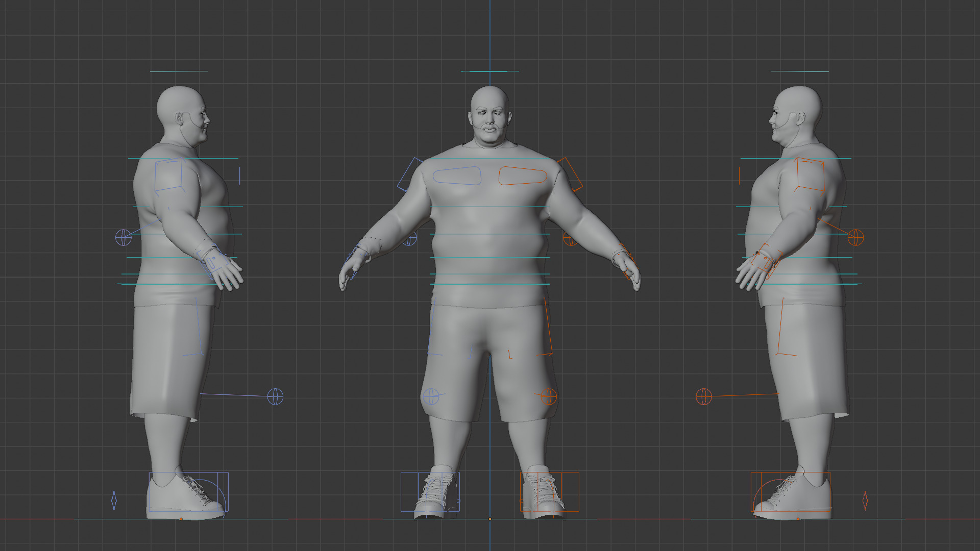This screenshot has width=980, height=551.
Task: Select blue wrist hand control in left side view
Action: [x=213, y=261]
